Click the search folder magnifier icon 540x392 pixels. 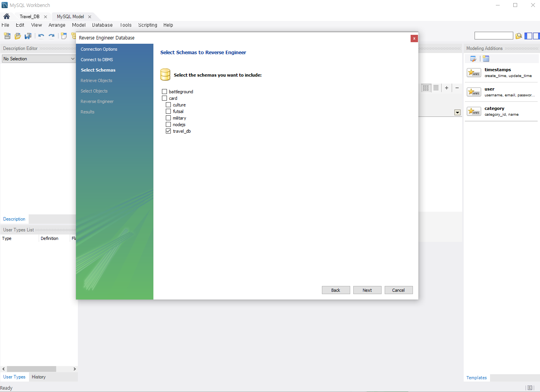tap(519, 36)
